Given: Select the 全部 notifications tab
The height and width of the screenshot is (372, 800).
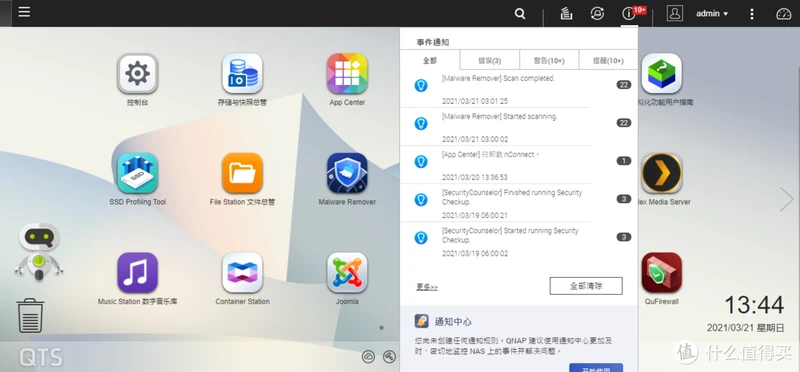Looking at the screenshot, I should coord(430,60).
